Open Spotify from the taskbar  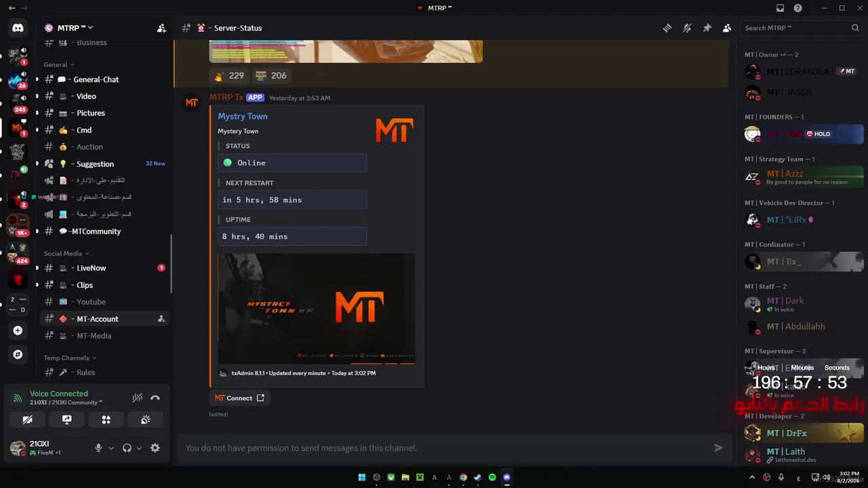(492, 477)
